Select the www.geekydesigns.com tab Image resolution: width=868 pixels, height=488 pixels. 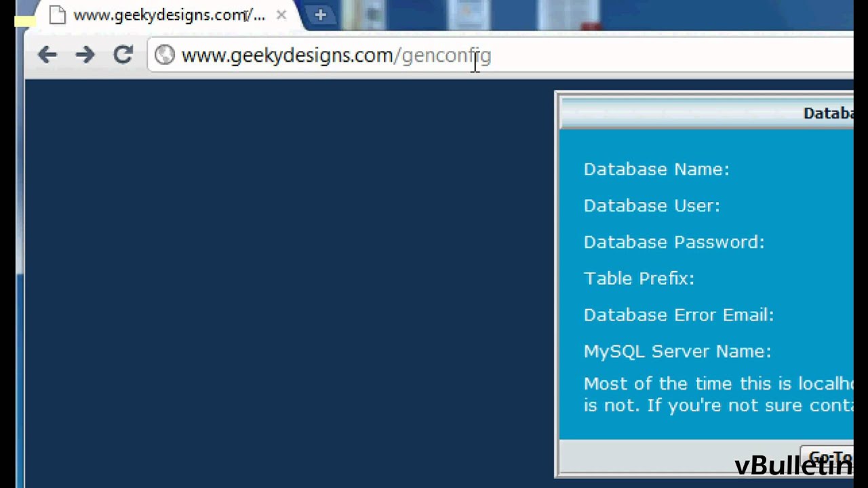point(166,15)
